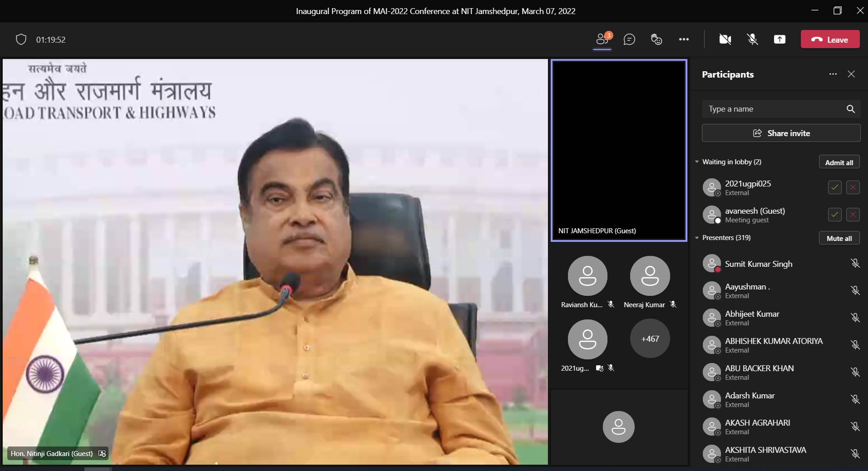Deny avaneesh (Guest) lobby entry
This screenshot has width=868, height=471.
(853, 215)
